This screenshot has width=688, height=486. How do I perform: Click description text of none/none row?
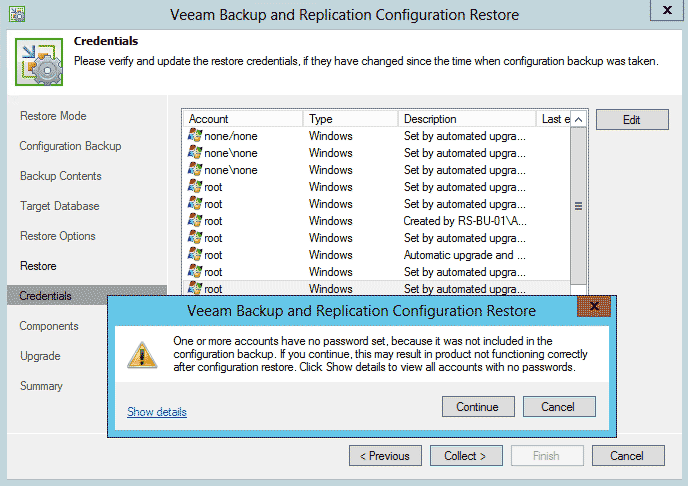pos(465,136)
